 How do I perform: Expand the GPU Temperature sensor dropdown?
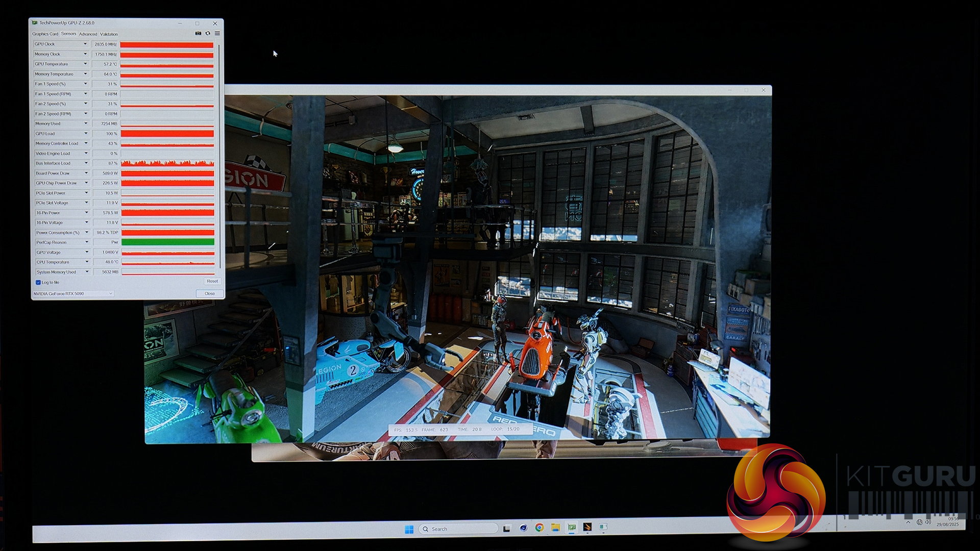(85, 64)
